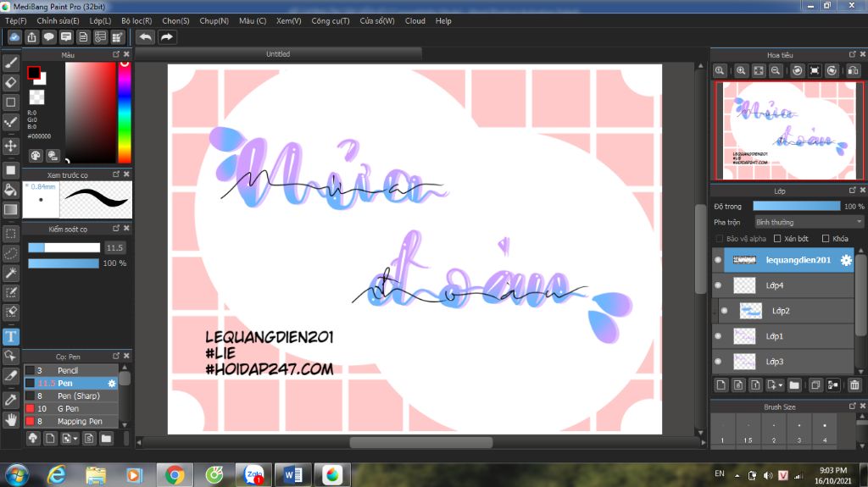
Task: Enable the Xén bớt clipping checkbox
Action: (x=777, y=239)
